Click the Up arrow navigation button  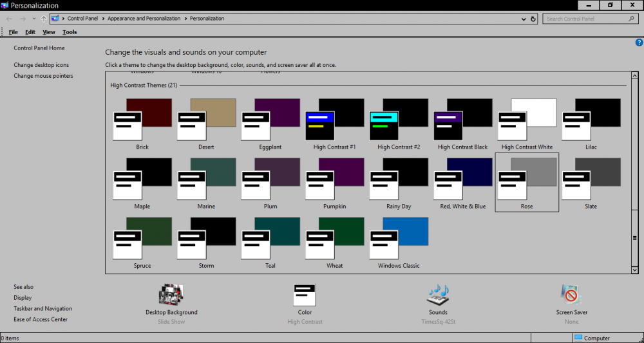coord(43,19)
